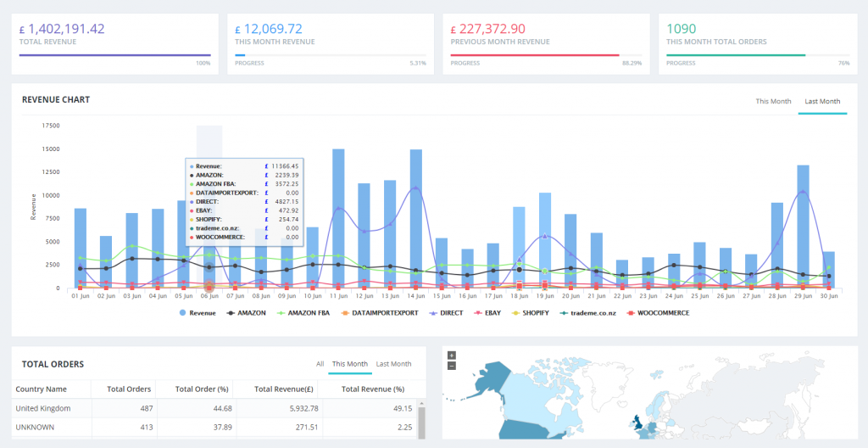Toggle WOOCOMMERCE series in chart legend
The height and width of the screenshot is (448, 868).
pyautogui.click(x=657, y=313)
